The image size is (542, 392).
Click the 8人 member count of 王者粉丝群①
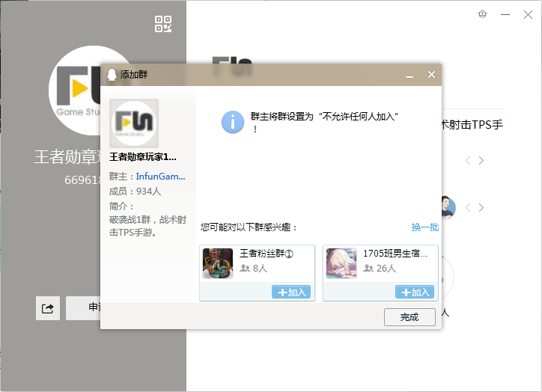coord(254,269)
